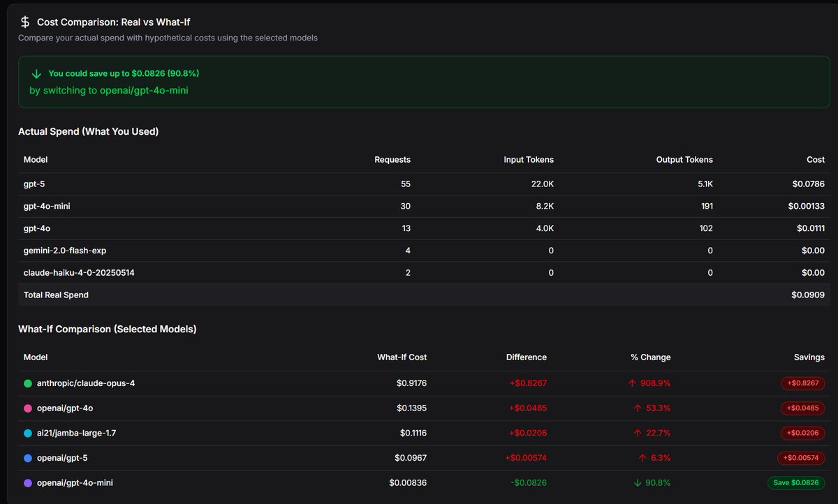The height and width of the screenshot is (504, 838).
Task: Select the gpt-4o-mini row name in Actual Spend
Action: [47, 207]
